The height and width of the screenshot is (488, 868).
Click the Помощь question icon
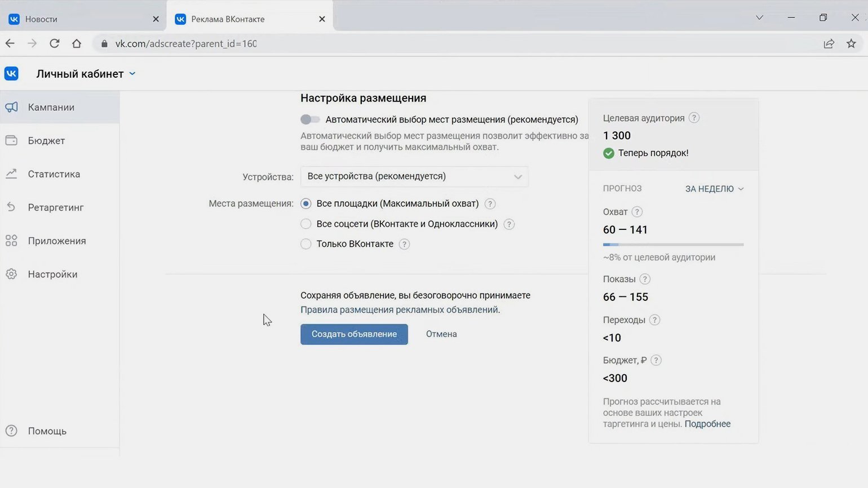[11, 431]
